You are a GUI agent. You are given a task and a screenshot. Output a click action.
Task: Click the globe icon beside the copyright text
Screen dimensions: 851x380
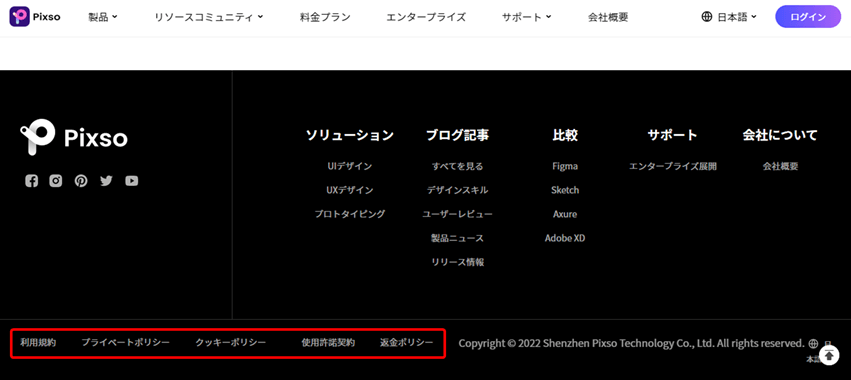coord(813,343)
